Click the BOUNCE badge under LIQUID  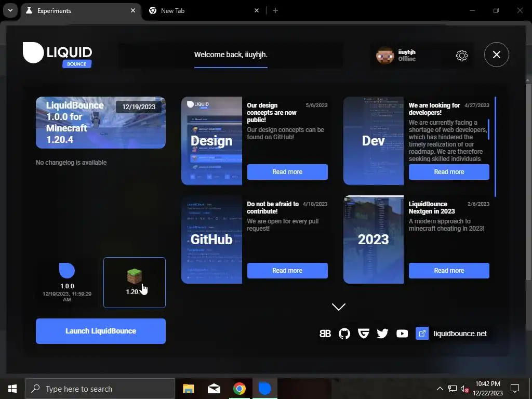[x=77, y=64]
